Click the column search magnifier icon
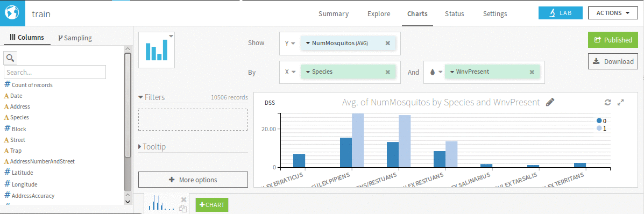Image resolution: width=644 pixels, height=214 pixels. (10, 58)
